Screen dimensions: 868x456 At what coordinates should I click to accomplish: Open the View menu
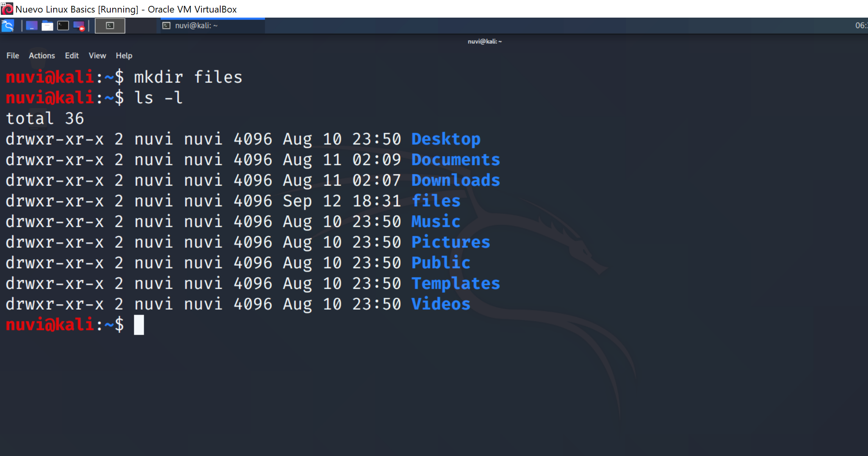point(97,56)
